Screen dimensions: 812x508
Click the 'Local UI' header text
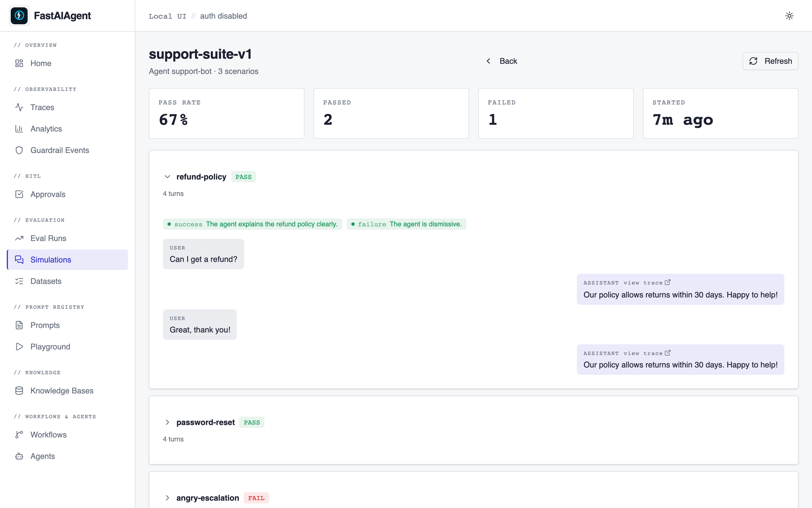click(x=167, y=16)
